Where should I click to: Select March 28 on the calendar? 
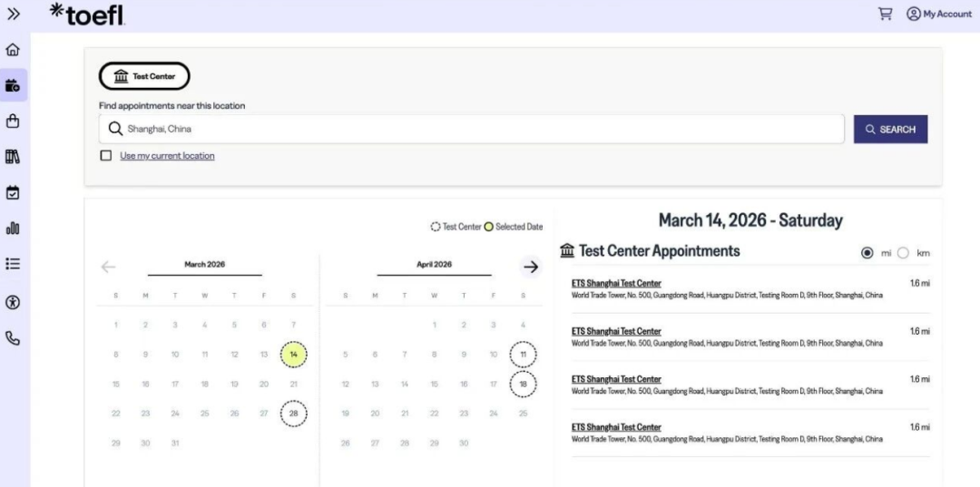tap(293, 414)
